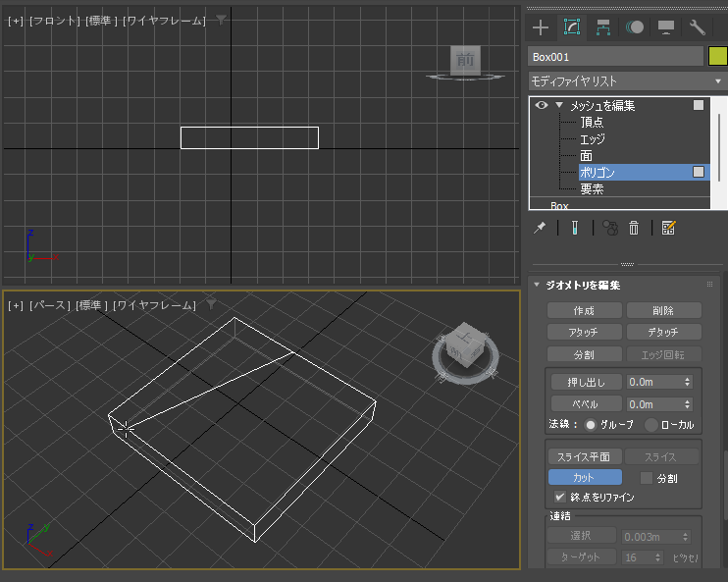Toggle Show End Result test-tube icon
The height and width of the screenshot is (582, 728).
click(575, 228)
